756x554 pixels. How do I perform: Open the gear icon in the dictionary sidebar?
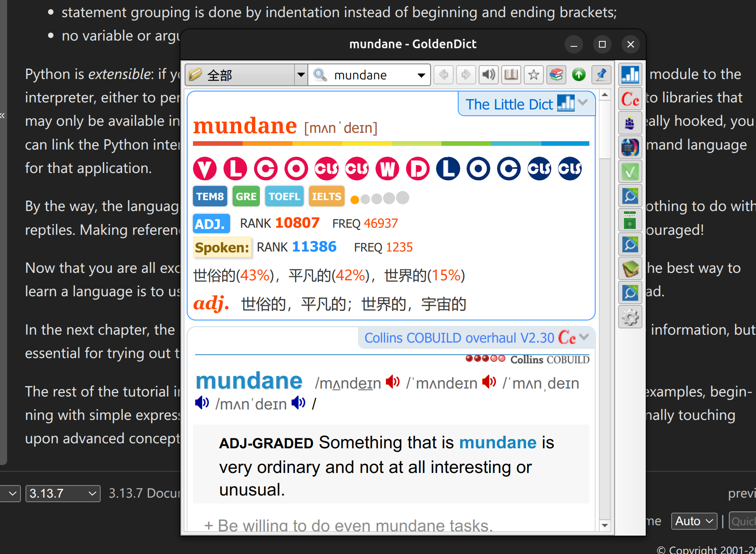click(x=630, y=317)
